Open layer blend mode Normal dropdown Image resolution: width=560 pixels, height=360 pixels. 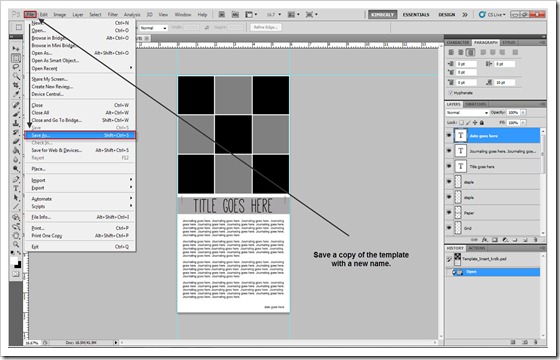tap(467, 112)
